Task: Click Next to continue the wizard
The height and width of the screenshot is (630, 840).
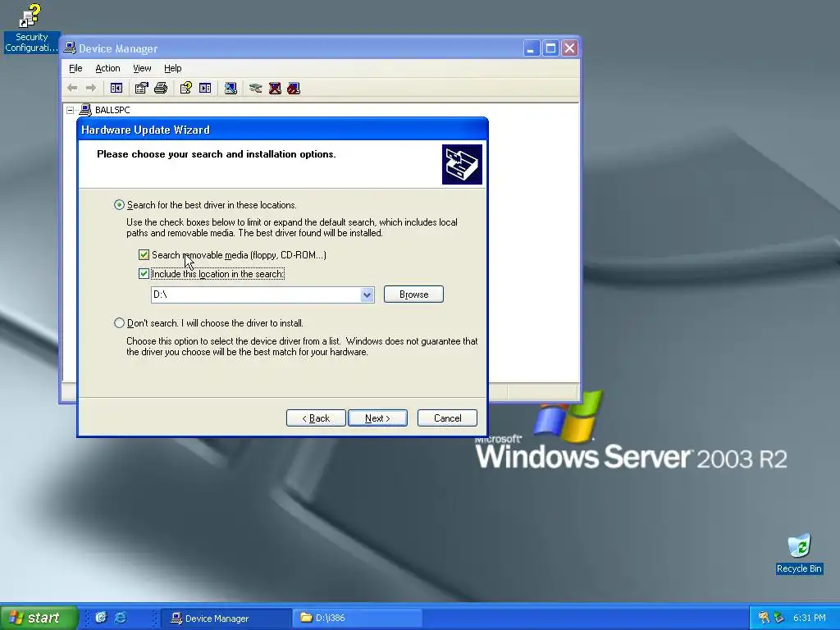Action: (x=377, y=418)
